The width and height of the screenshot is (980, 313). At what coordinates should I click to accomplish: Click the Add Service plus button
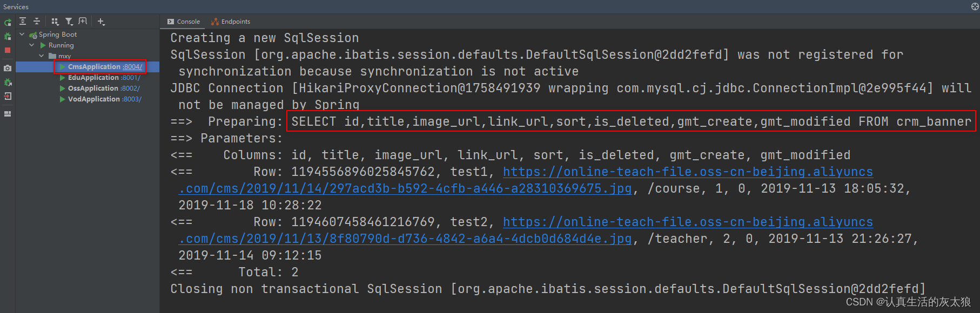(101, 22)
